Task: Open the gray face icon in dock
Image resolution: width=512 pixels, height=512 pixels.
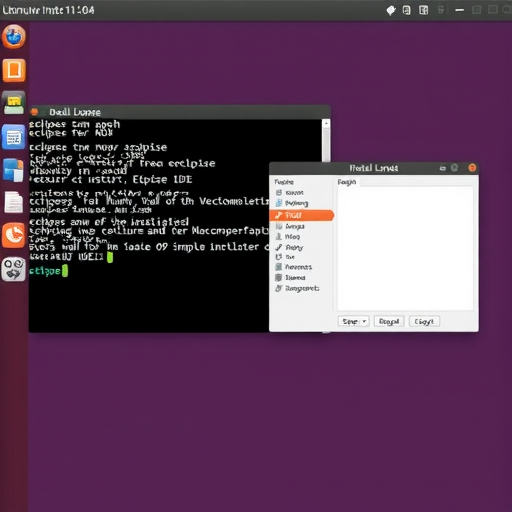Action: point(13,269)
